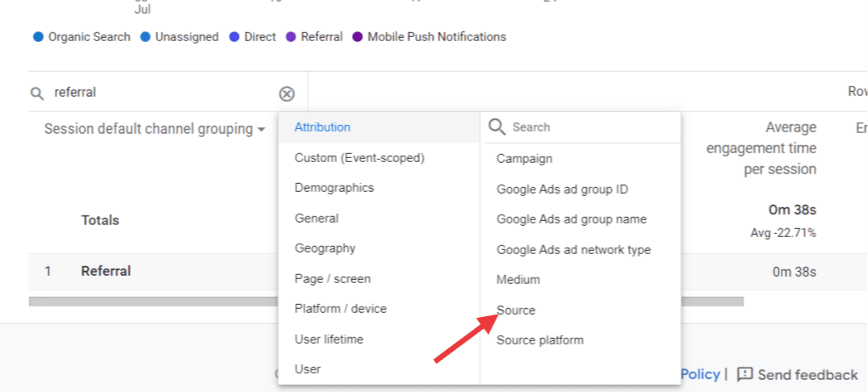Select the Custom (Event-scoped) category
Image resolution: width=868 pixels, height=392 pixels.
[x=379, y=158]
